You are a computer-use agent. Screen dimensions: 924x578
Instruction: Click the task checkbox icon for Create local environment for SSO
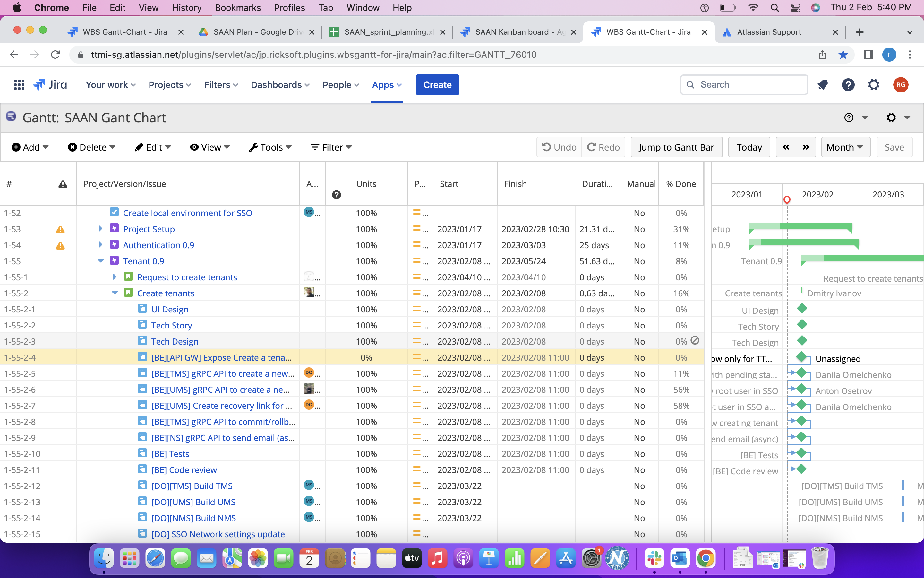(x=114, y=212)
